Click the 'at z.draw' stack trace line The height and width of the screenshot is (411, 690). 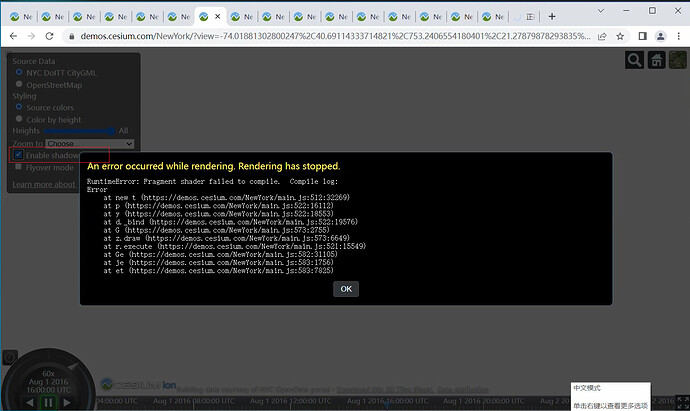227,238
